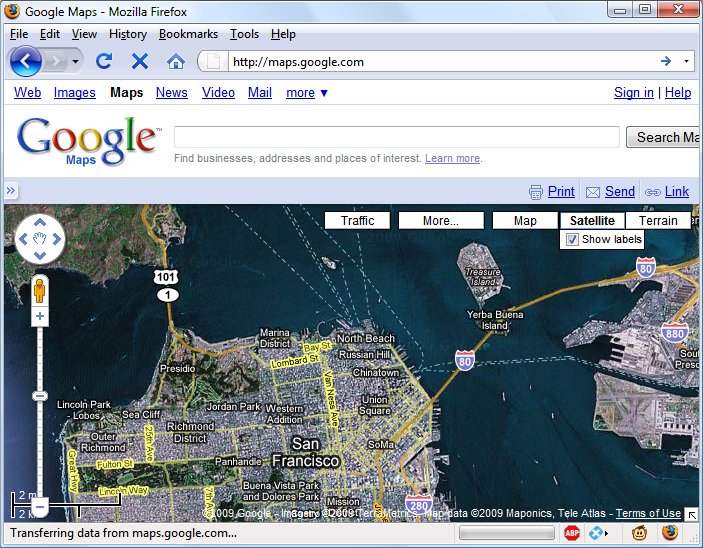Open the Help link at top right
703x548 pixels.
click(x=678, y=92)
